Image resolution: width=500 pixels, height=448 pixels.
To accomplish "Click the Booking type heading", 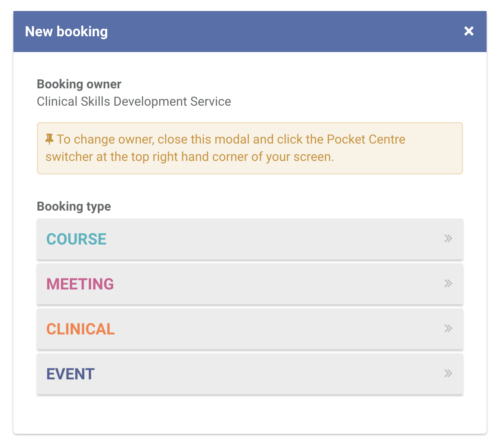I will (74, 206).
